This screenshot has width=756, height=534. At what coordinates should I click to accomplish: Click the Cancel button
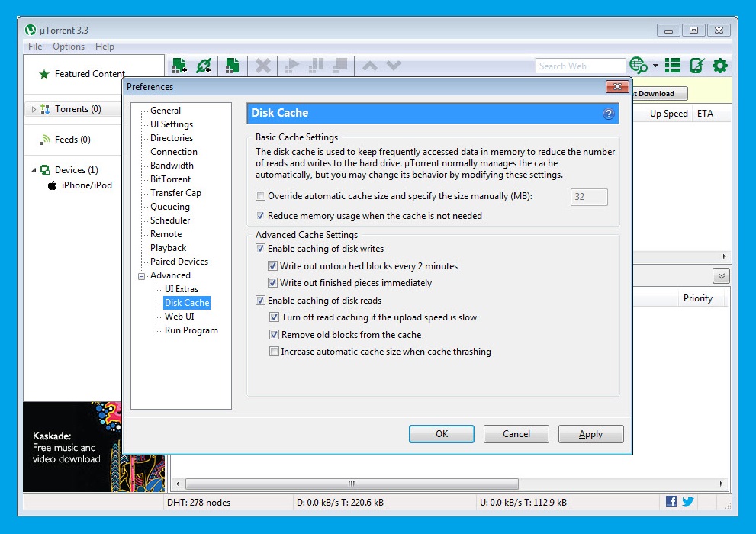coord(516,434)
